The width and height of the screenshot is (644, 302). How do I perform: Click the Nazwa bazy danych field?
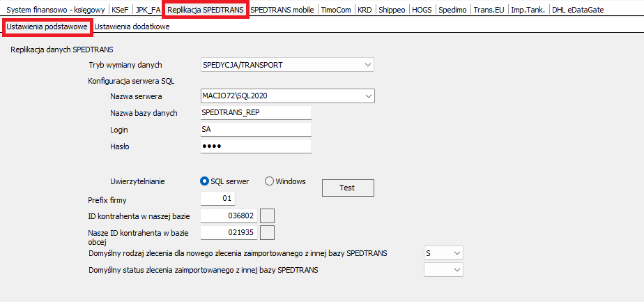[x=255, y=112]
